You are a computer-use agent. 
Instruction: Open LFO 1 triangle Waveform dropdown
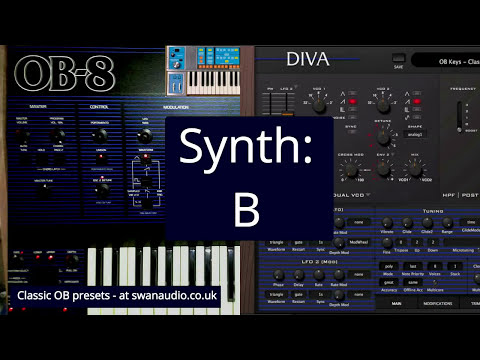point(276,242)
